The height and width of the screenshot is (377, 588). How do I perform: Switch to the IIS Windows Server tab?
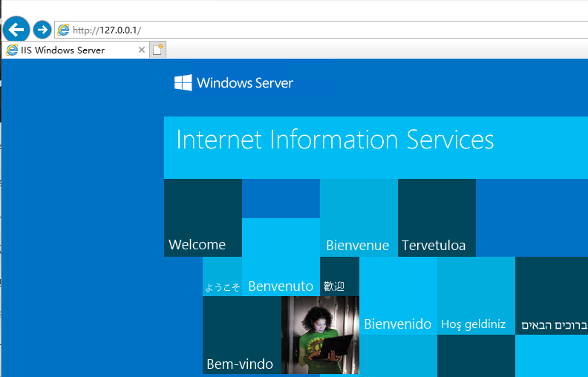(x=75, y=50)
